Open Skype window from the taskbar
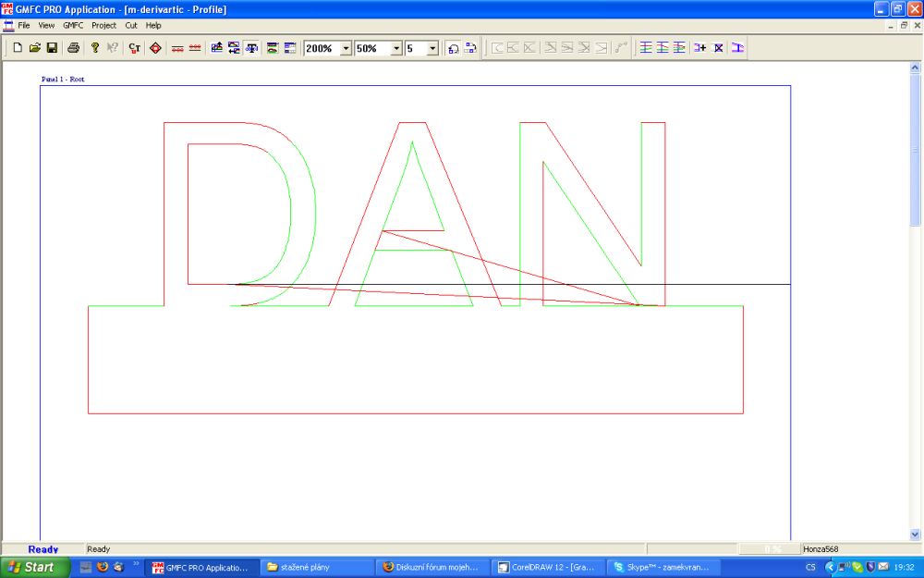Screen dimensions: 924x578 663,567
